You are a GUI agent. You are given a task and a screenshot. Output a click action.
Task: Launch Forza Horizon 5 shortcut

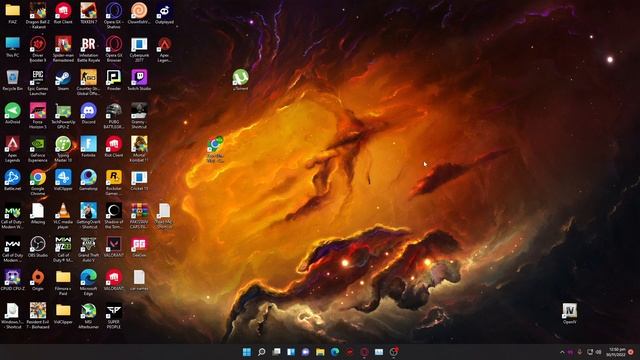(38, 116)
